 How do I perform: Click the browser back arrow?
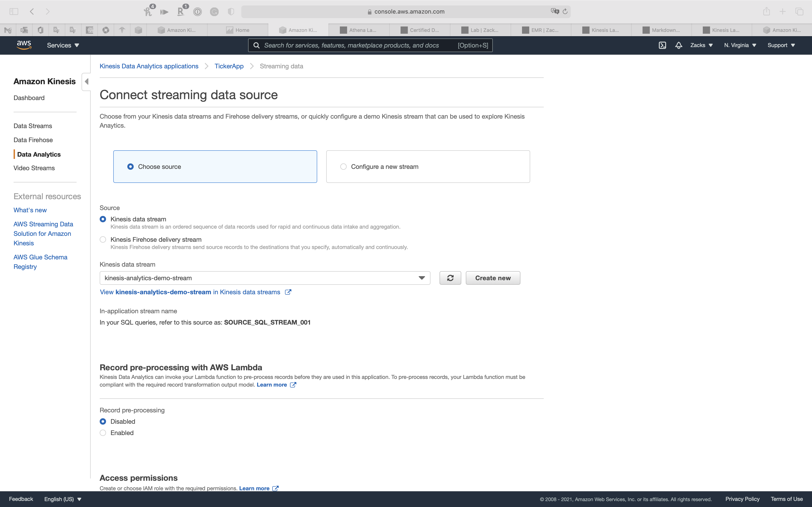[x=32, y=11]
